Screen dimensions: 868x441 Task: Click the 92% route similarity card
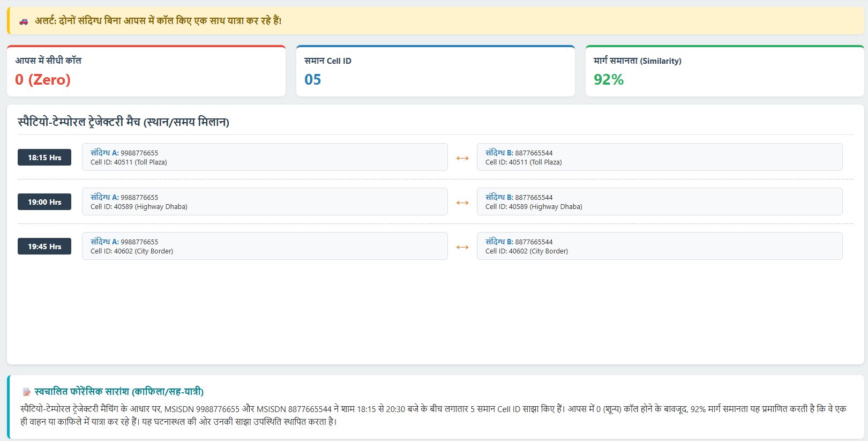pos(724,71)
